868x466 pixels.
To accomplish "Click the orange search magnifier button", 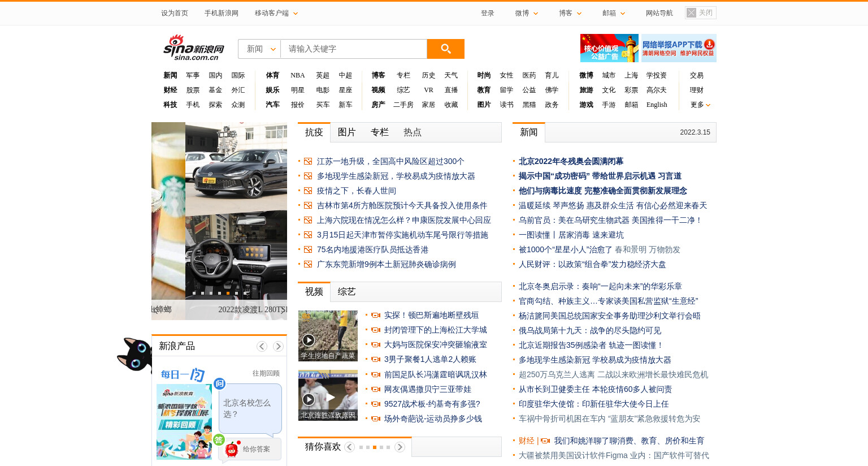I will [x=445, y=49].
